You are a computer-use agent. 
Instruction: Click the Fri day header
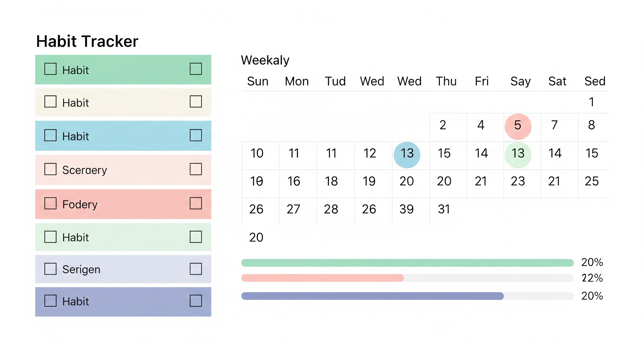pos(481,81)
